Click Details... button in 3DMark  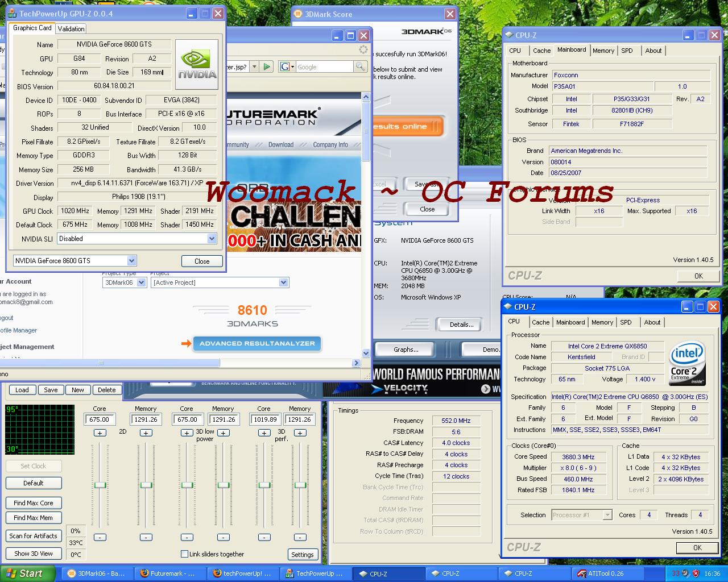click(461, 325)
